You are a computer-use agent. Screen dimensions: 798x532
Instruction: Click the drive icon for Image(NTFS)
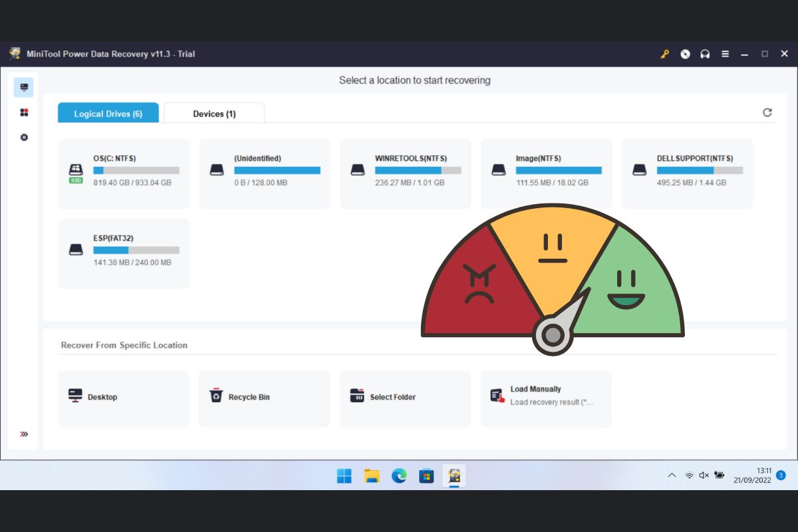pos(499,170)
